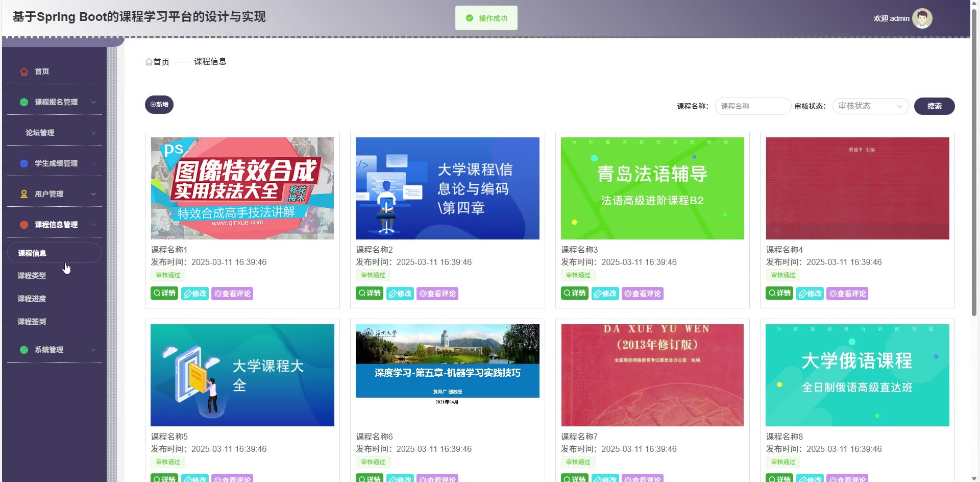Click the yellow 用户管理 person icon
Image resolution: width=980 pixels, height=482 pixels.
[x=24, y=194]
